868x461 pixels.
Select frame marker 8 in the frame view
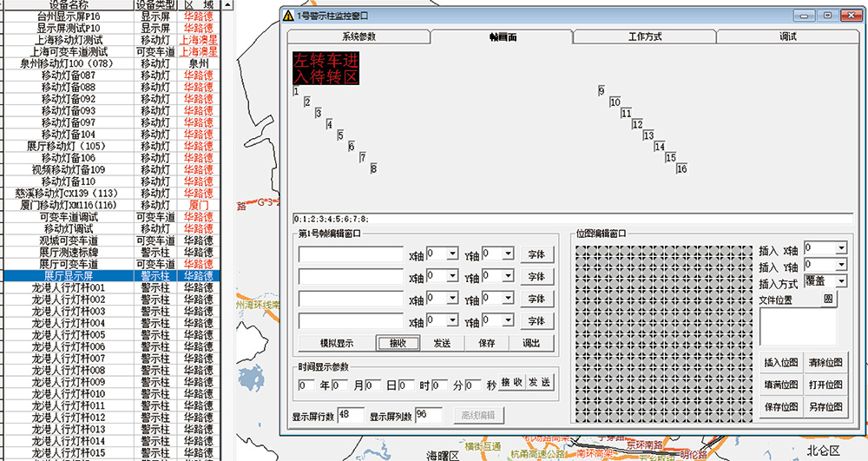coord(373,168)
